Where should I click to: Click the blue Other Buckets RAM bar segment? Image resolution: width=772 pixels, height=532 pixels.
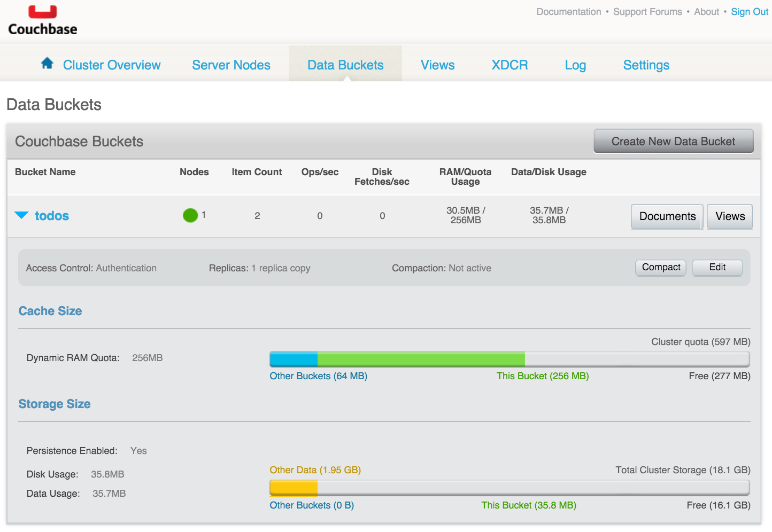coord(294,359)
